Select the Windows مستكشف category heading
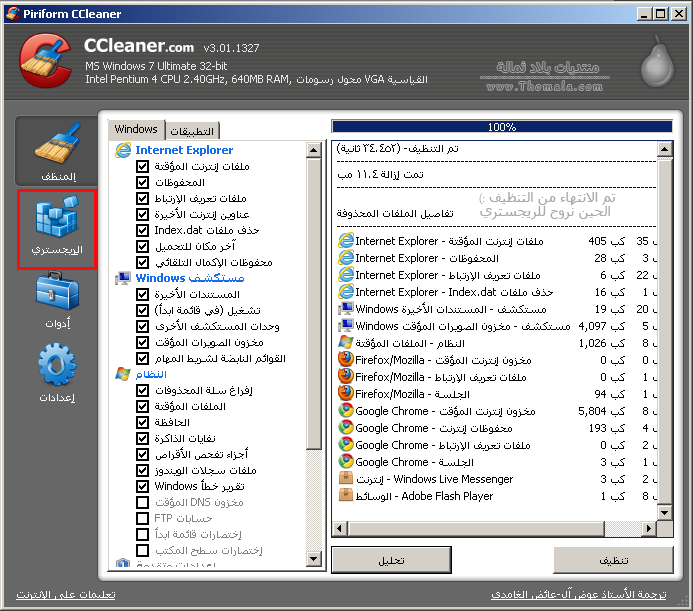The image size is (693, 611). click(190, 278)
